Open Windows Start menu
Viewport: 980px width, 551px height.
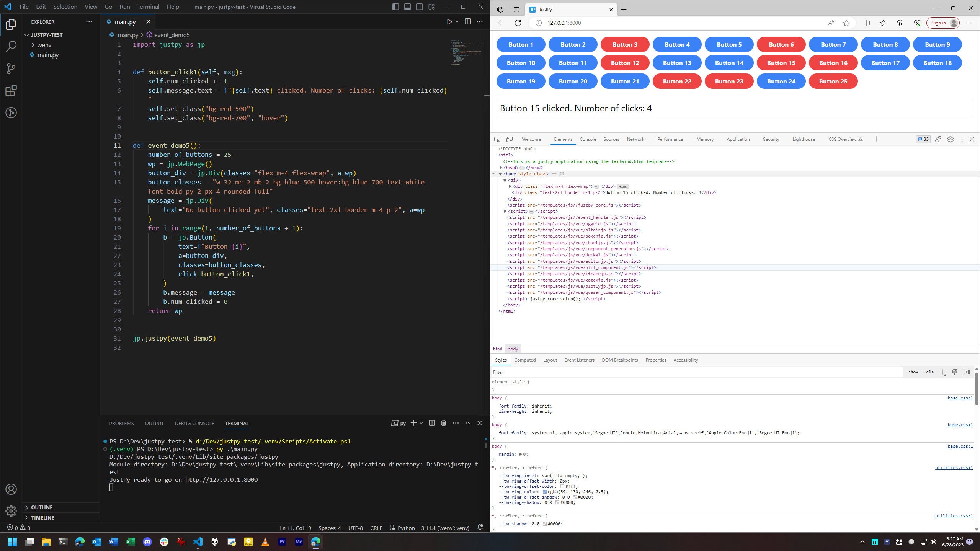(x=12, y=541)
